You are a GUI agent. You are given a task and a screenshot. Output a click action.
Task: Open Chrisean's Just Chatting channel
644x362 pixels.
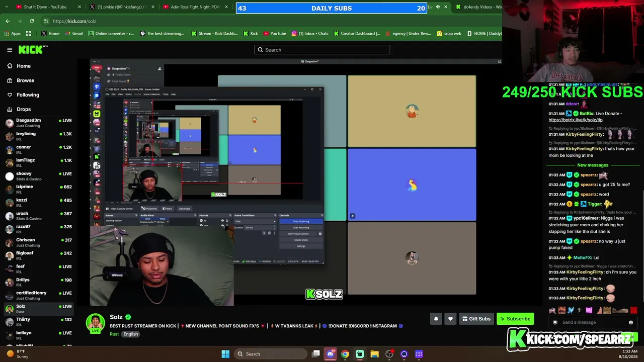(38, 242)
